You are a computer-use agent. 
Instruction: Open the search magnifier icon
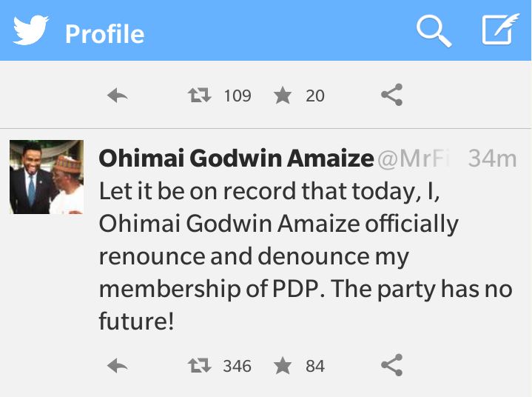tap(434, 31)
